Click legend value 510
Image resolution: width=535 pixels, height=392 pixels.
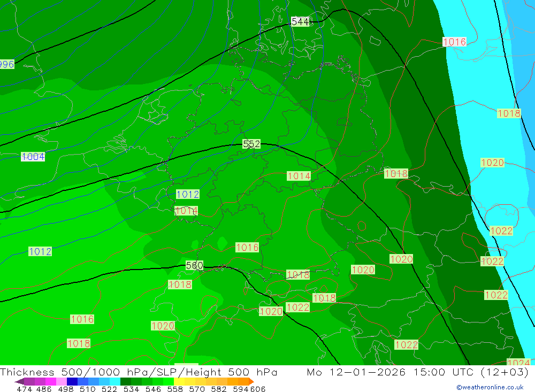[87, 389]
